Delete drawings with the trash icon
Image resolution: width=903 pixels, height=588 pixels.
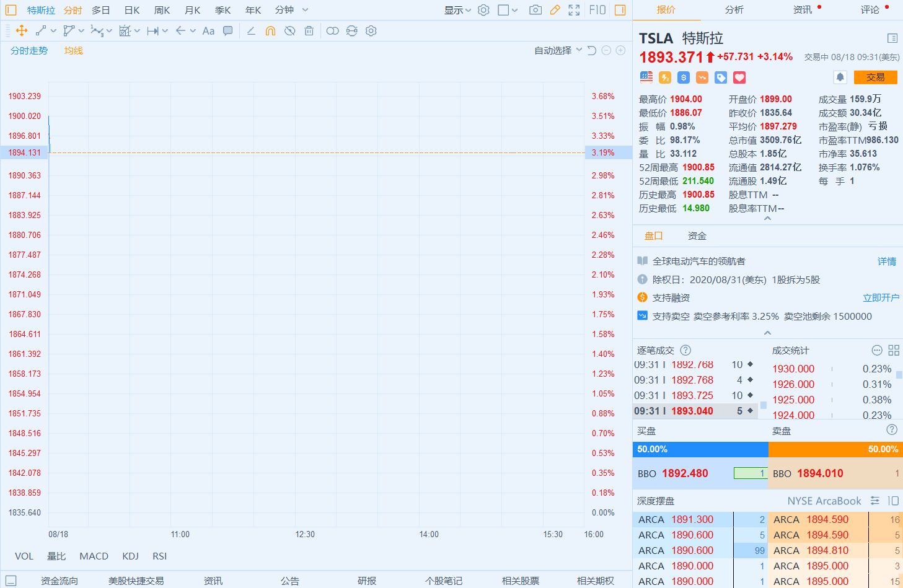click(x=309, y=31)
